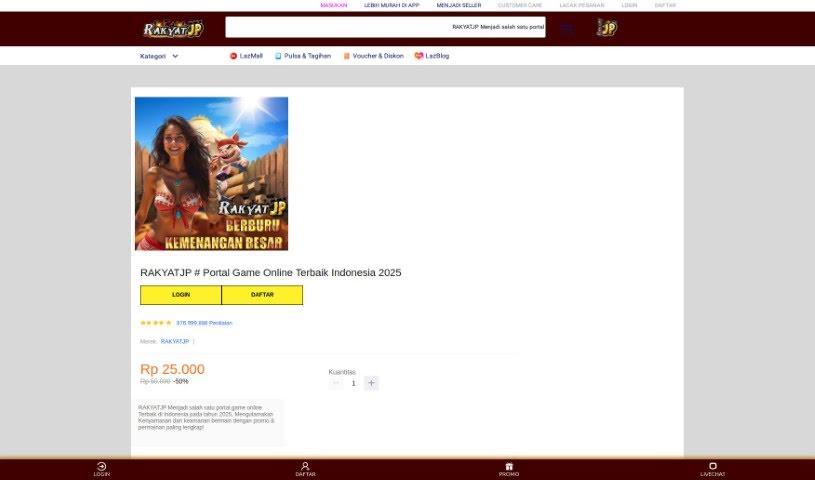Open Pulsa & Tagihan menu item
Image resolution: width=815 pixels, height=480 pixels.
[x=302, y=56]
